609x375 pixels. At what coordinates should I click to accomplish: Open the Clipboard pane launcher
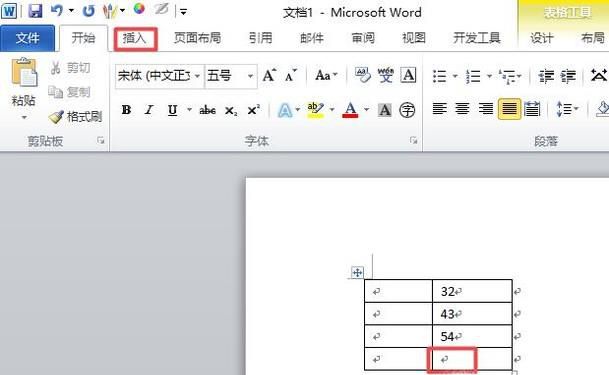click(101, 141)
